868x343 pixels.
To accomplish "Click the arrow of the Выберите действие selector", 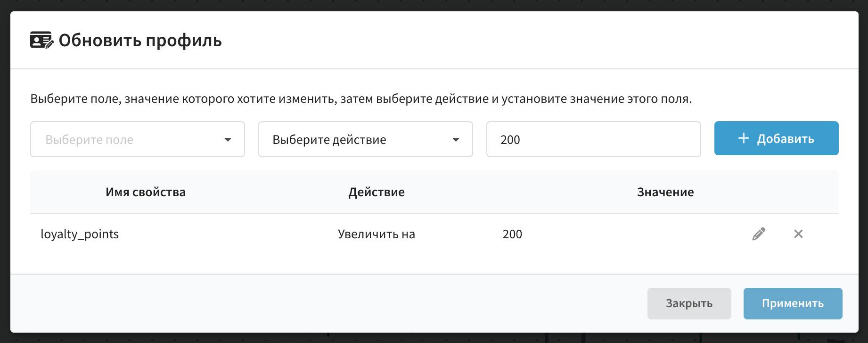I will pyautogui.click(x=456, y=140).
